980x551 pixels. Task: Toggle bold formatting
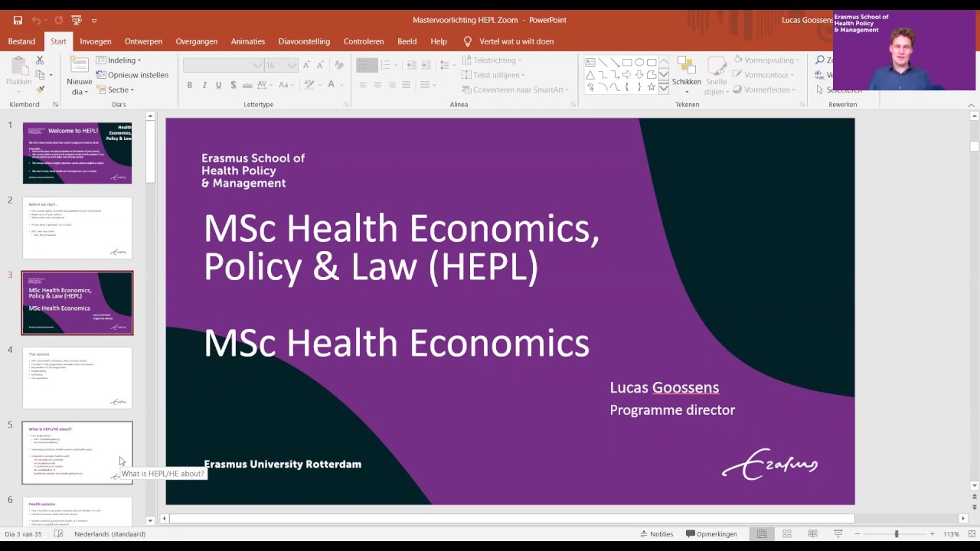(x=190, y=85)
